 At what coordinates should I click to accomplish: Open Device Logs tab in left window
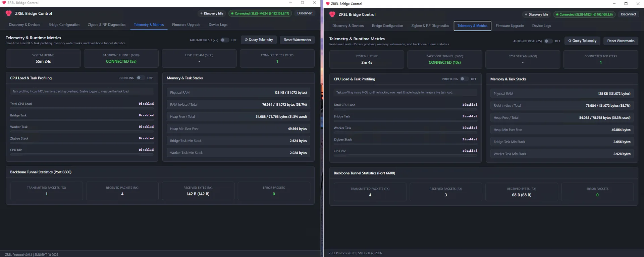click(218, 25)
